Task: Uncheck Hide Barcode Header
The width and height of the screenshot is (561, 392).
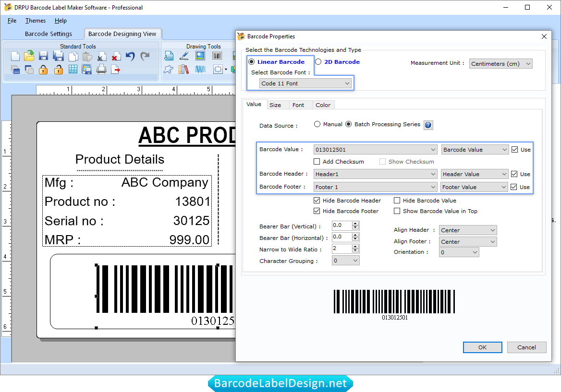Action: 317,201
